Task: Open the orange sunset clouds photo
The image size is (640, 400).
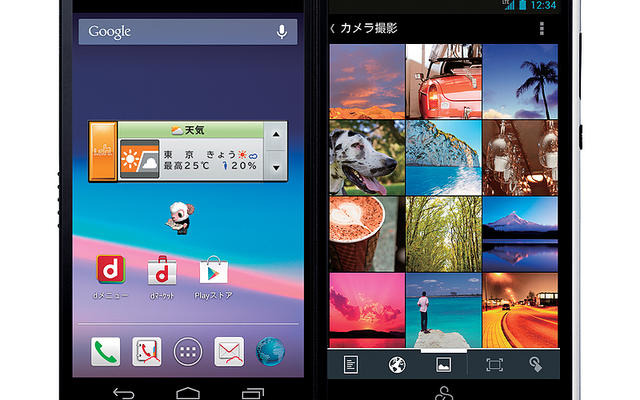Action: (367, 82)
